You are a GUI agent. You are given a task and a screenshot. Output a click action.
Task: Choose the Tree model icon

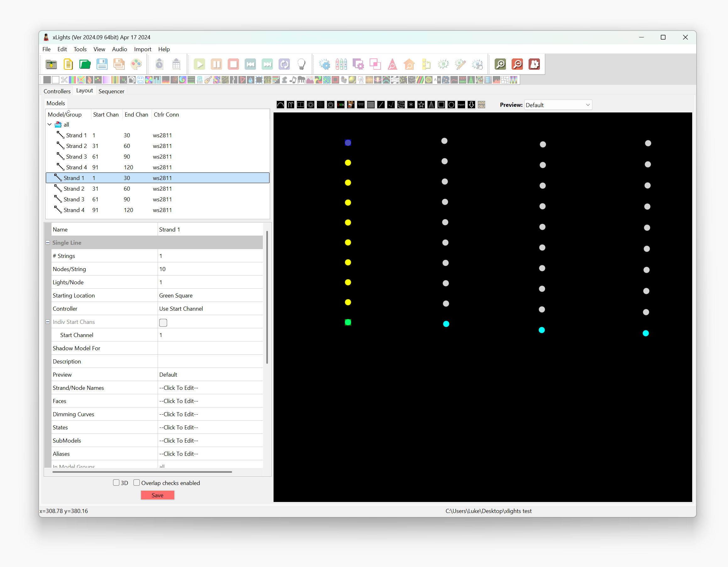[x=431, y=105]
